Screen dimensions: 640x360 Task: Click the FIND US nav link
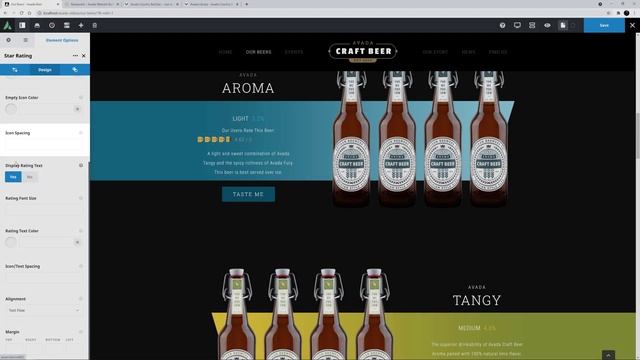point(498,52)
